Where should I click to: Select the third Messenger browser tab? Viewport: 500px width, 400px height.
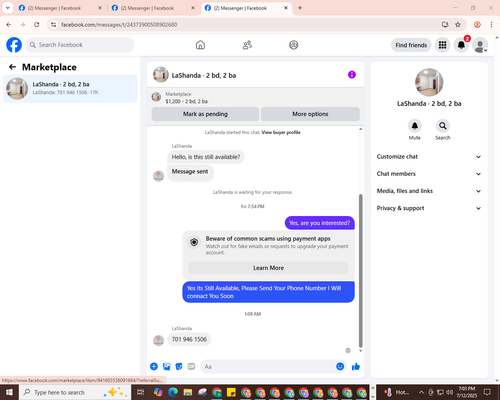point(242,8)
